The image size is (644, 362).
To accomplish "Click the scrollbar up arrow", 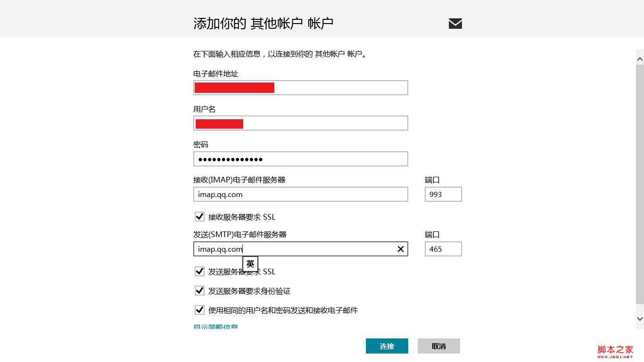I will [x=640, y=58].
